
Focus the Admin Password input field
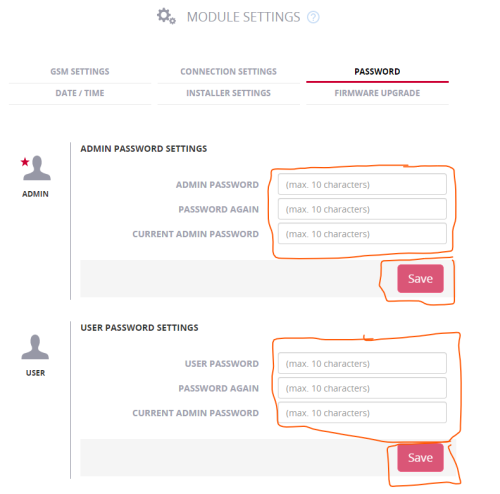pyautogui.click(x=362, y=184)
